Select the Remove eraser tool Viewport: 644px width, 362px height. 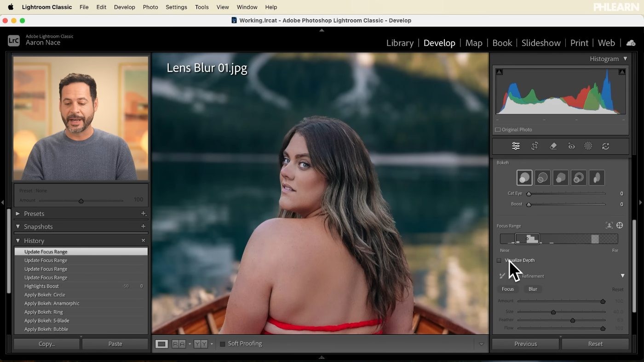[x=553, y=146]
